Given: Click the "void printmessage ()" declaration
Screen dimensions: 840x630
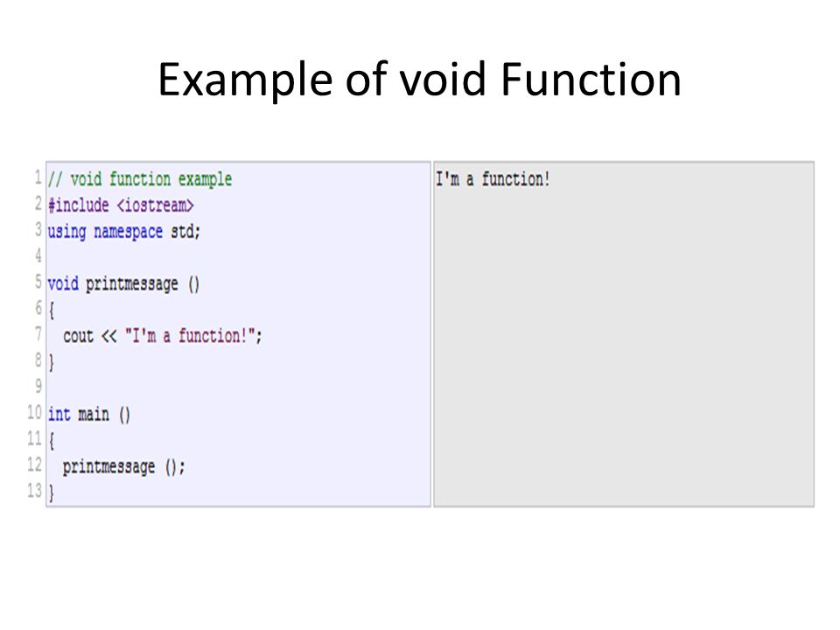Looking at the screenshot, I should click(x=123, y=283).
